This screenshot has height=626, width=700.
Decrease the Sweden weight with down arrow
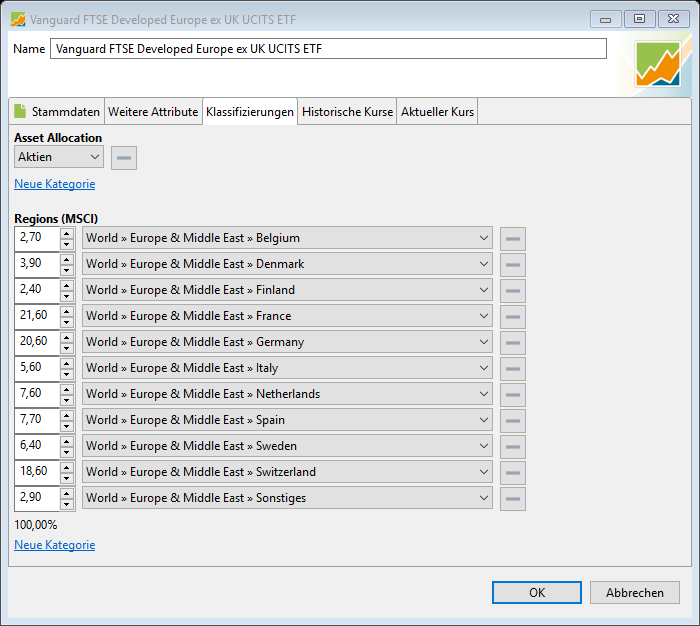(67, 452)
